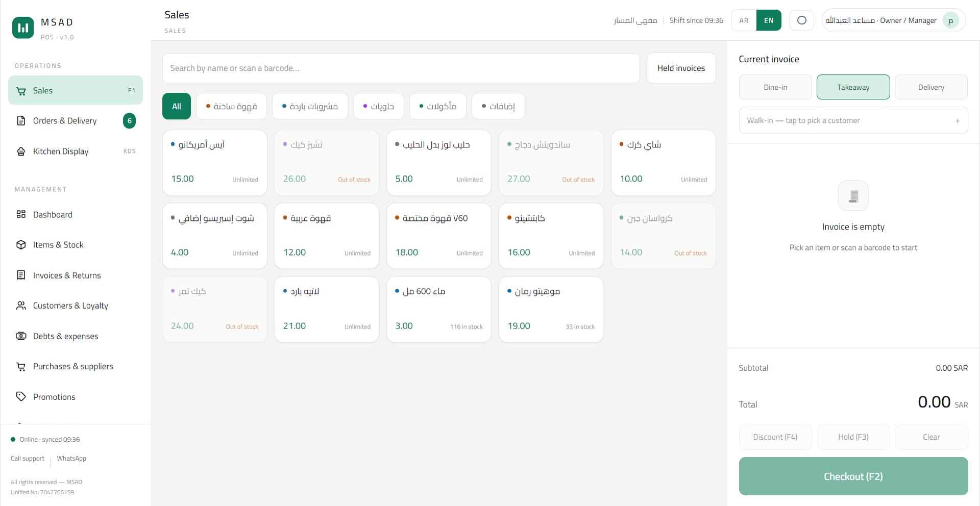Filter by قهوة ساخنة category
Image resolution: width=980 pixels, height=506 pixels.
click(x=231, y=106)
